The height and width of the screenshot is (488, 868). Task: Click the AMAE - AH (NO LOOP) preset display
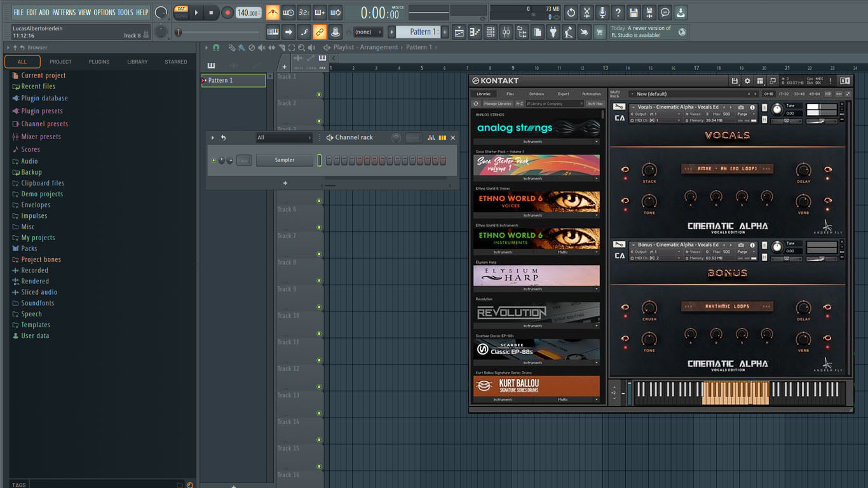pyautogui.click(x=727, y=168)
